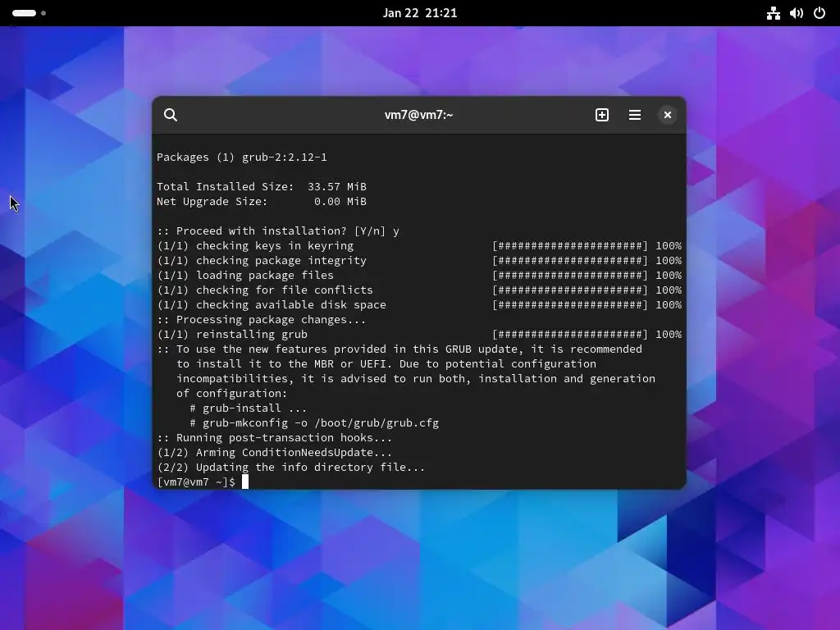
Task: Open the Activities workspace indicator
Action: [29, 13]
